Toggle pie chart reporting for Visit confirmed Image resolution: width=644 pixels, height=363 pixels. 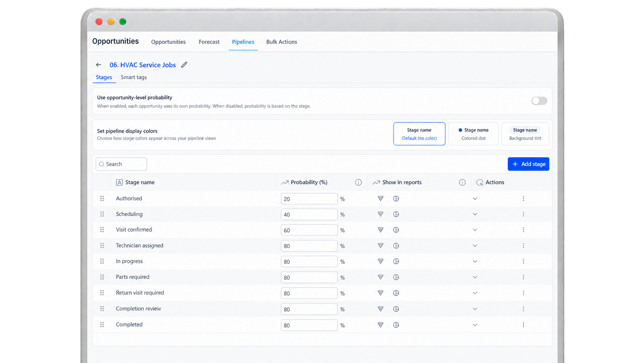(x=396, y=230)
